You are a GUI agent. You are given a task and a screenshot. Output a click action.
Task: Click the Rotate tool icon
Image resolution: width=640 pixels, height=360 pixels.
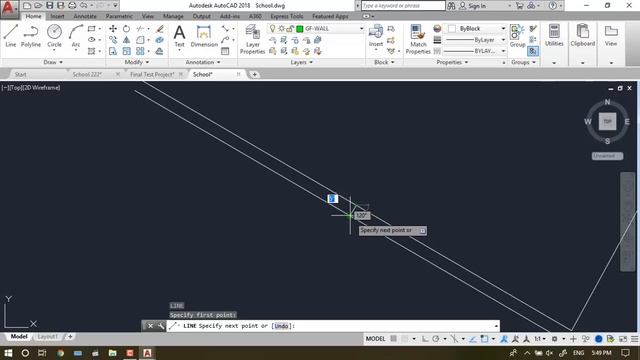pyautogui.click(x=127, y=29)
